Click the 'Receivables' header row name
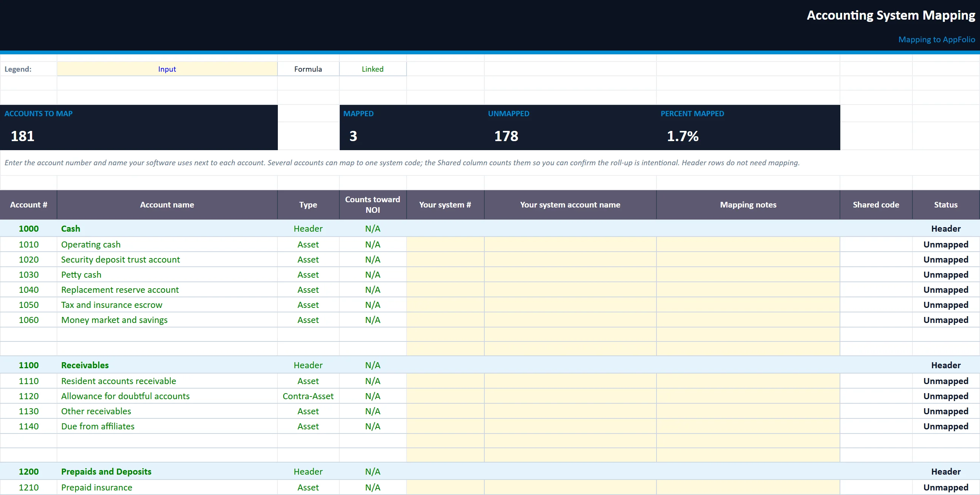The image size is (980, 495). 85,365
